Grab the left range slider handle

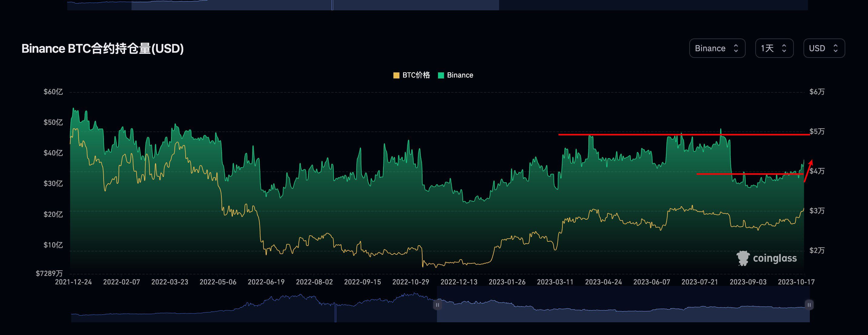[x=437, y=305]
